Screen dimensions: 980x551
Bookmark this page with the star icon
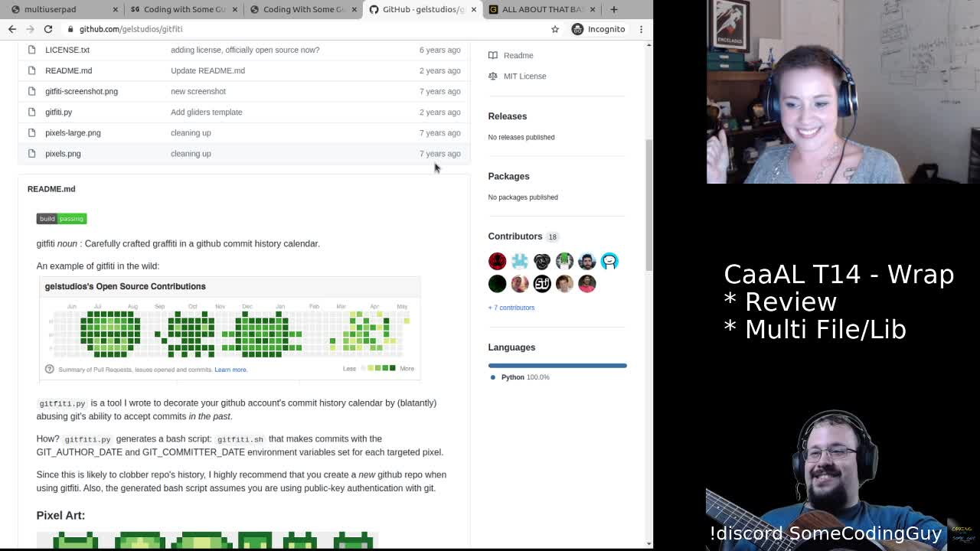[x=555, y=29]
